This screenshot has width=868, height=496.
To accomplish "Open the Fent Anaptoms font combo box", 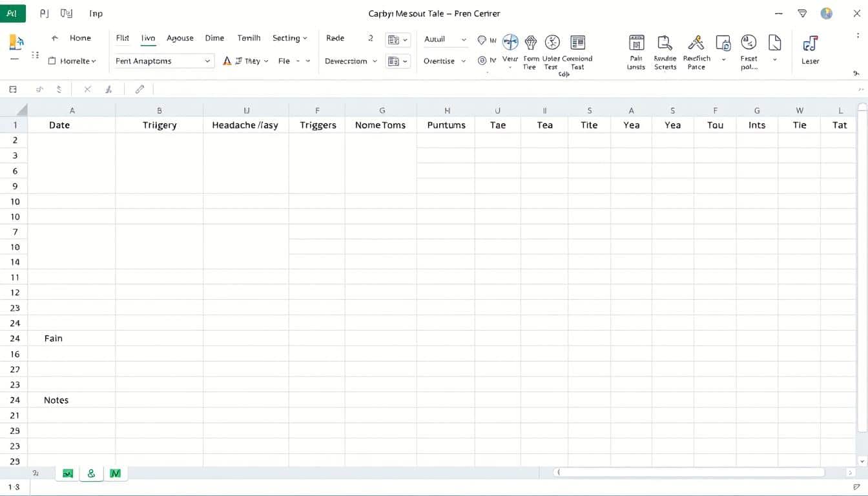I will [x=163, y=61].
